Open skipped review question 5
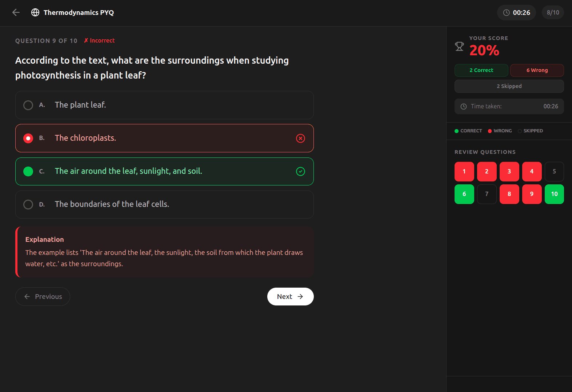 click(555, 172)
